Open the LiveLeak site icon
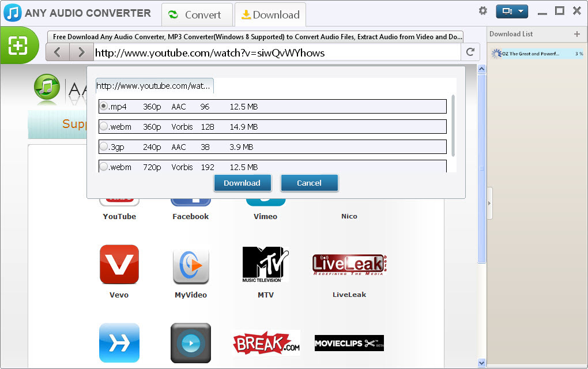The height and width of the screenshot is (369, 588). click(348, 265)
